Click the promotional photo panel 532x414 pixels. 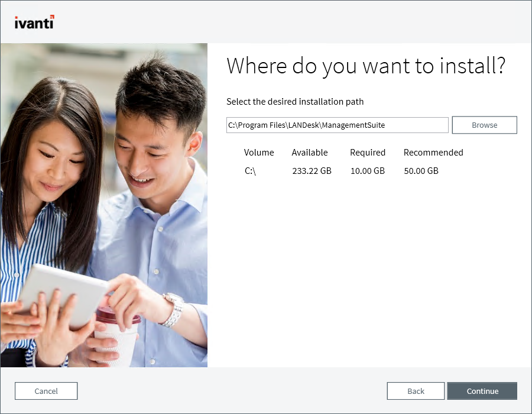[104, 204]
